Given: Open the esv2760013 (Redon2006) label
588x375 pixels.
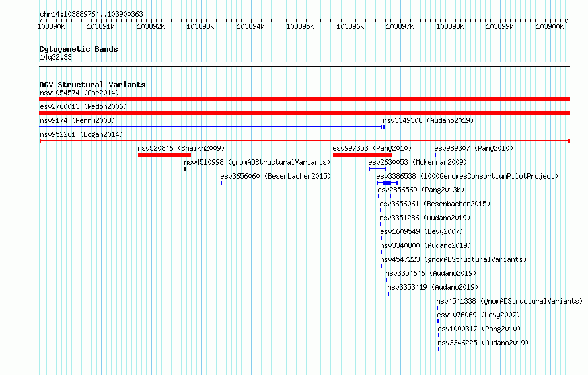Looking at the screenshot, I should tap(83, 106).
